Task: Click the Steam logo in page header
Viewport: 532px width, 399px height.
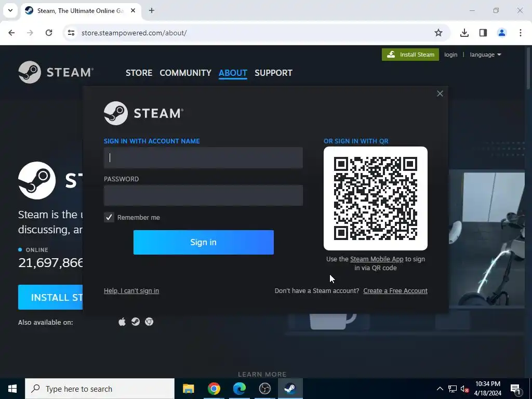Action: (x=56, y=72)
